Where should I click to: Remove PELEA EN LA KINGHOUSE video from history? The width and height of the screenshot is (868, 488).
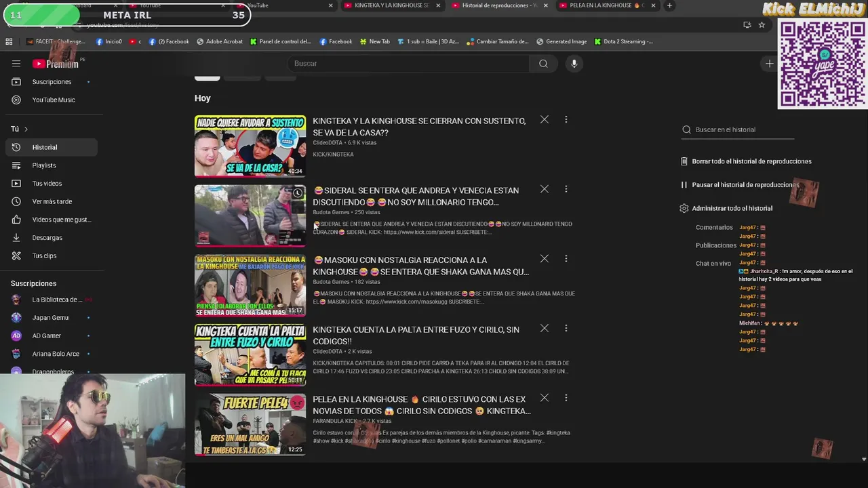[x=544, y=398]
